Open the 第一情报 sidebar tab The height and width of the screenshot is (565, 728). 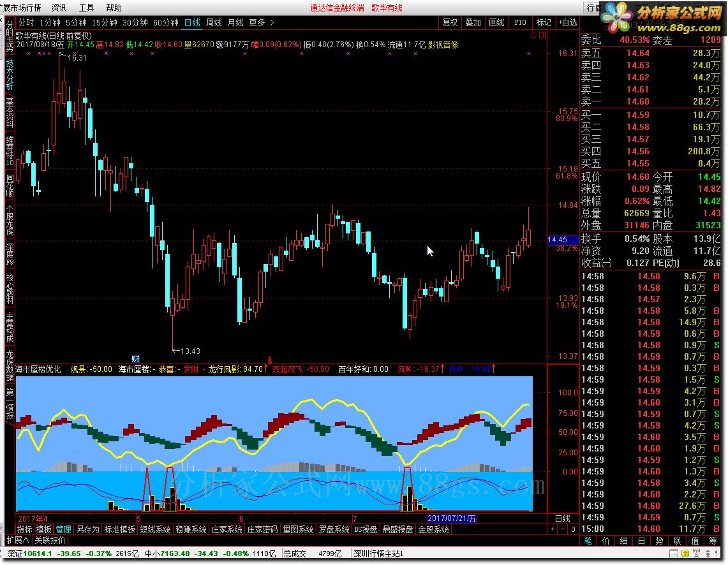coord(10,404)
